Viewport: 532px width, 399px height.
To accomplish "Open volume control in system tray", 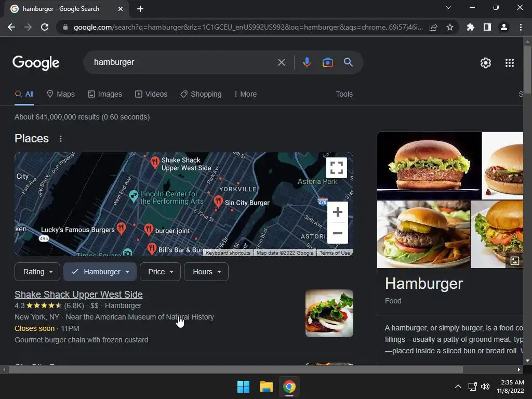I will point(485,387).
